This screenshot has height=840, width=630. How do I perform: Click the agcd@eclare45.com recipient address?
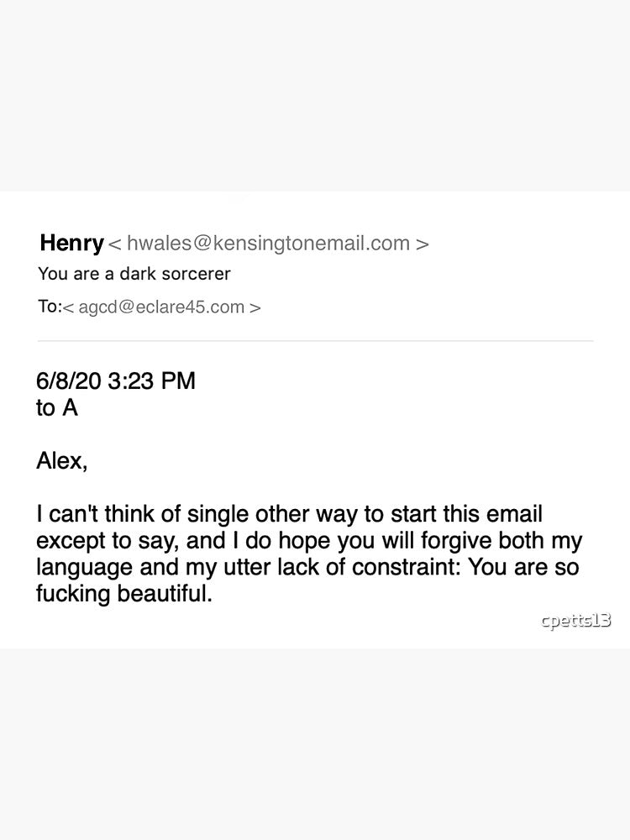click(161, 307)
